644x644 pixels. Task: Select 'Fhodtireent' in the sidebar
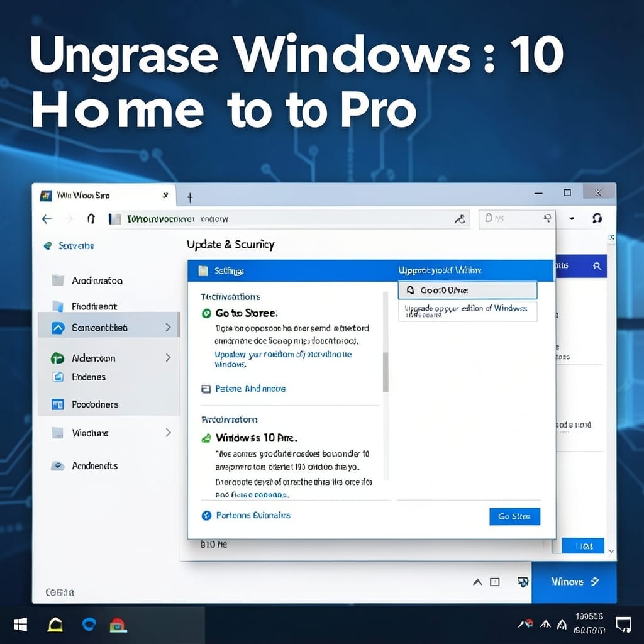[94, 306]
